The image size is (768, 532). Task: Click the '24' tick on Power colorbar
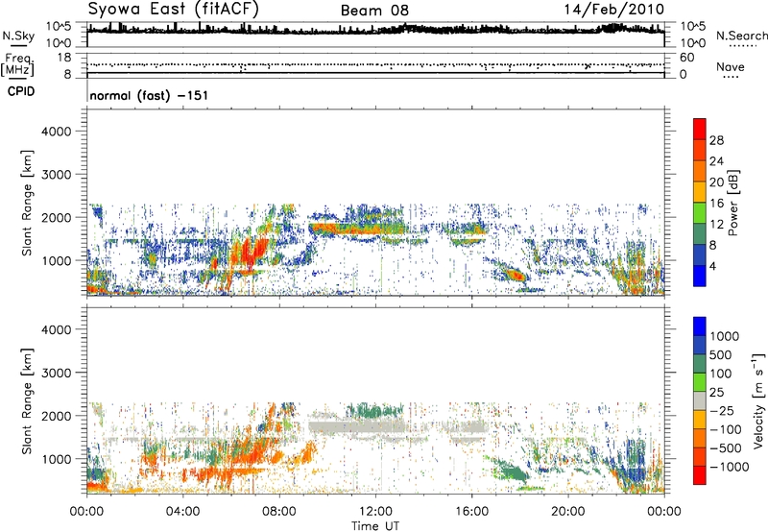coord(716,161)
